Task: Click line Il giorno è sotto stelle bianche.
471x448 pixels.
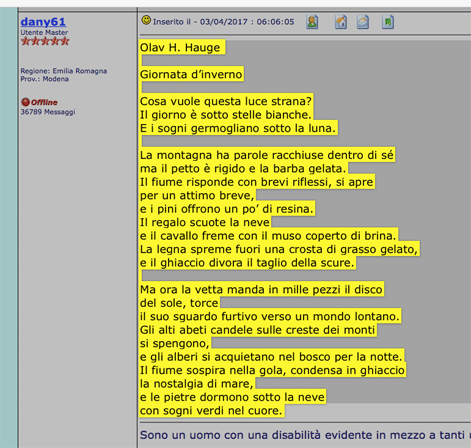Action: (226, 115)
